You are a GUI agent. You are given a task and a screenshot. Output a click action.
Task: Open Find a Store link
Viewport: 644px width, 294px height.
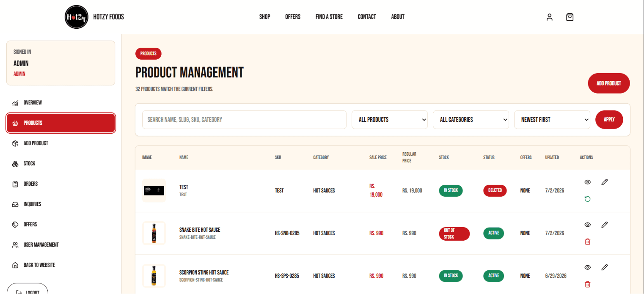(x=329, y=17)
